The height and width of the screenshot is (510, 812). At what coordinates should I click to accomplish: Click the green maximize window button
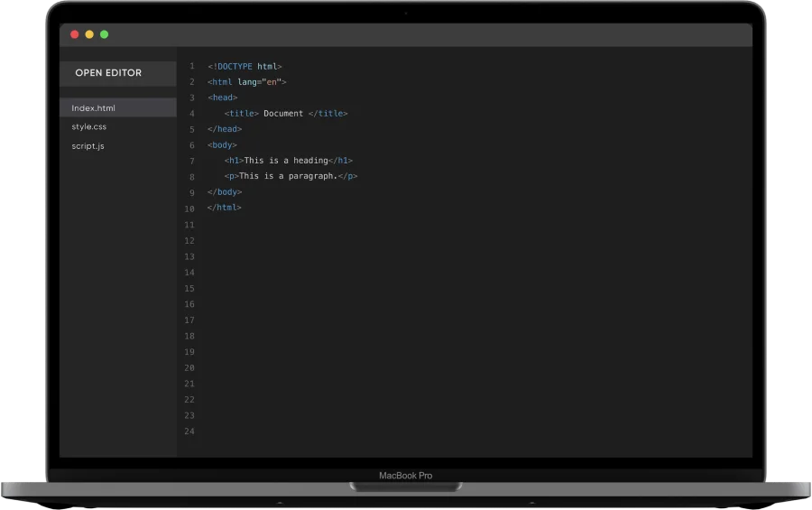point(104,34)
